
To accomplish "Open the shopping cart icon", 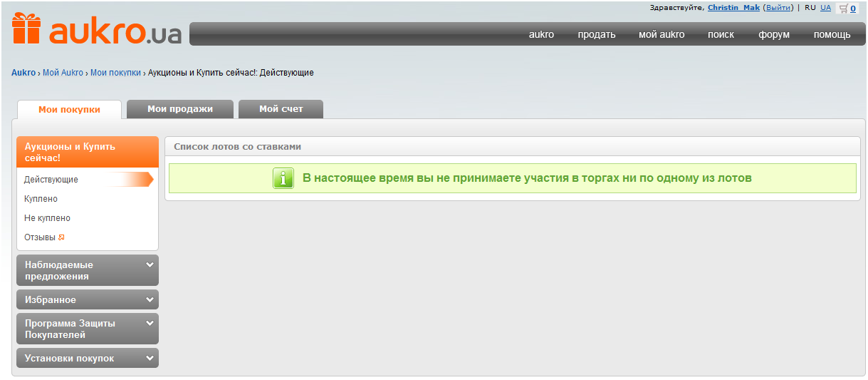I will [844, 8].
